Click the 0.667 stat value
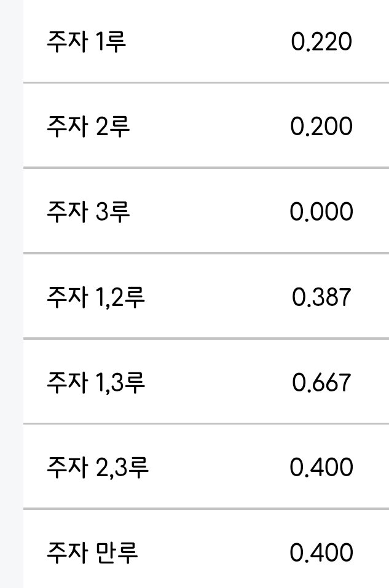 tap(321, 383)
